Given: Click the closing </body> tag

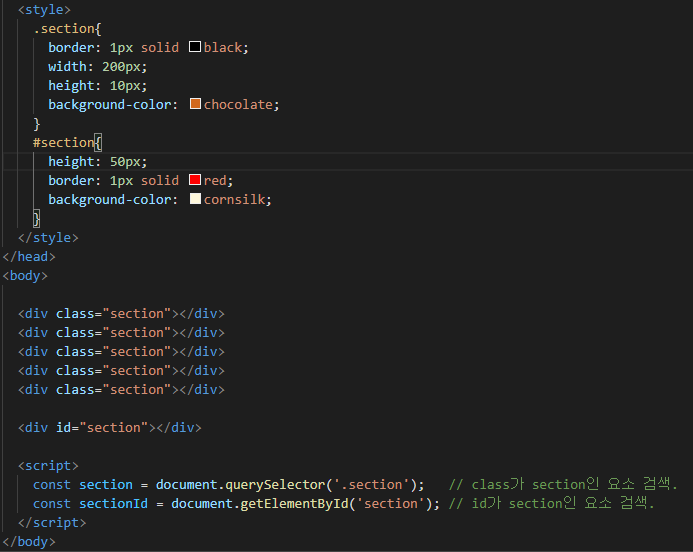Looking at the screenshot, I should [x=29, y=542].
